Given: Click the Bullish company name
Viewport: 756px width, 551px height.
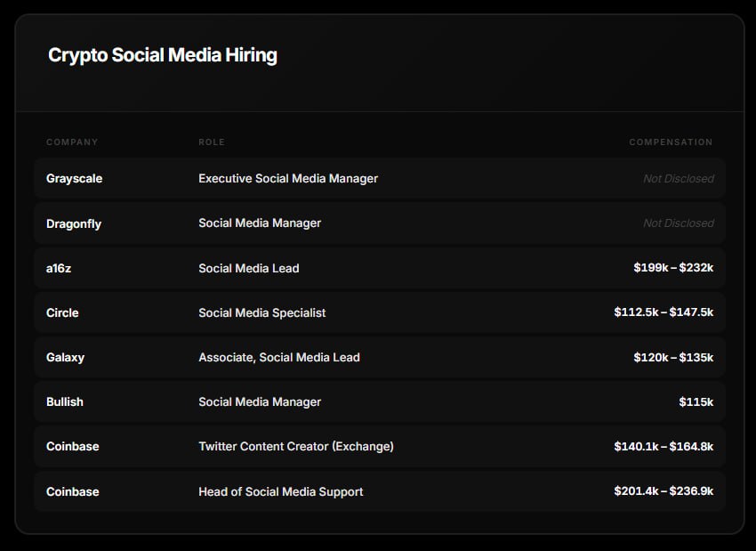Looking at the screenshot, I should tap(65, 401).
